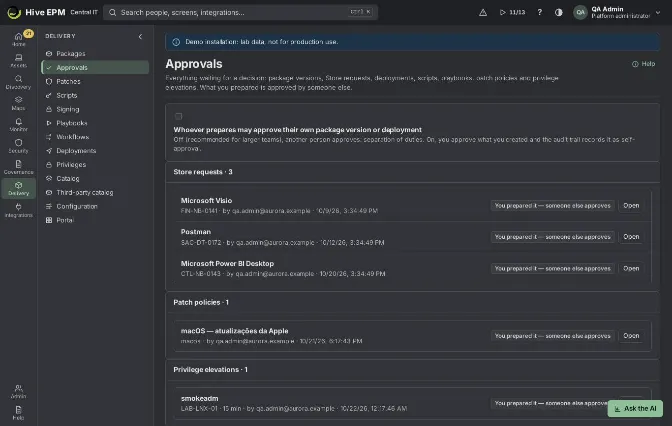The image size is (672, 426).
Task: Open the Discovery section icon
Action: [x=18, y=82]
